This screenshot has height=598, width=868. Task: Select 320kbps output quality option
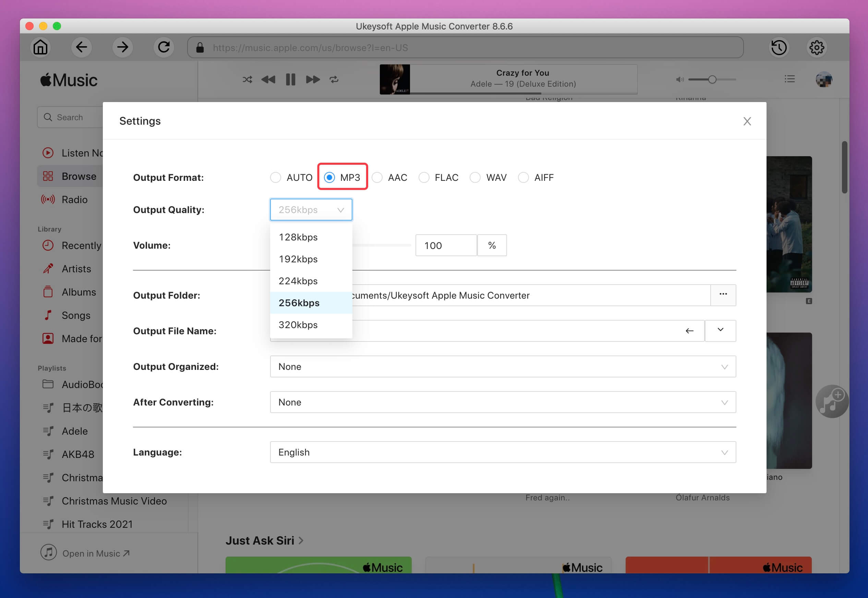298,324
